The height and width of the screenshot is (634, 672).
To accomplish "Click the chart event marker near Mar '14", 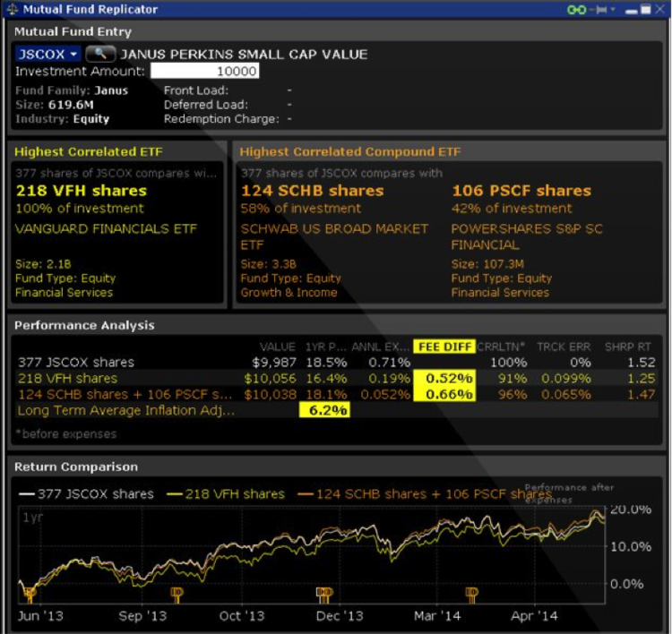I will point(471,594).
